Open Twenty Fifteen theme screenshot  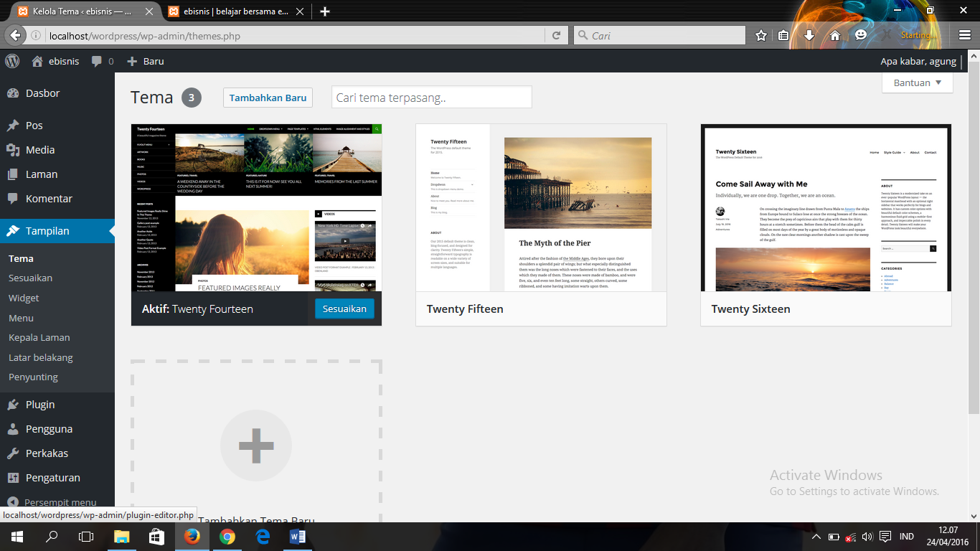click(541, 207)
